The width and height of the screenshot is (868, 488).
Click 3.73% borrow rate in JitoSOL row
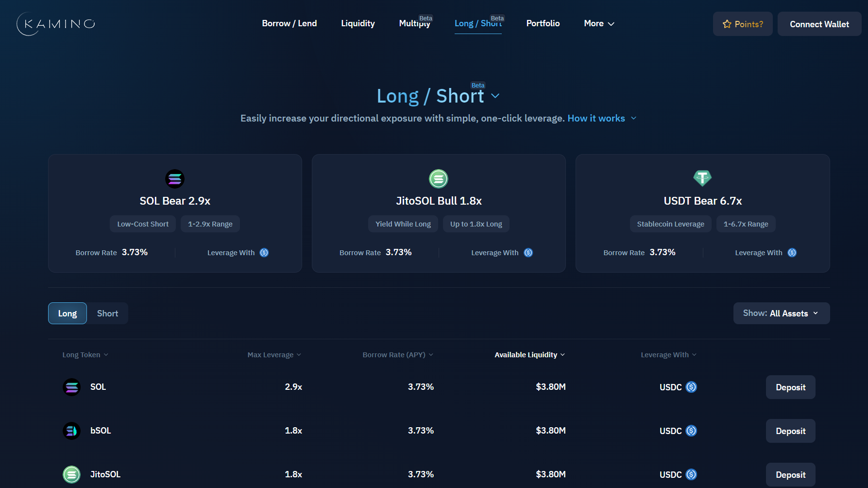click(x=421, y=474)
